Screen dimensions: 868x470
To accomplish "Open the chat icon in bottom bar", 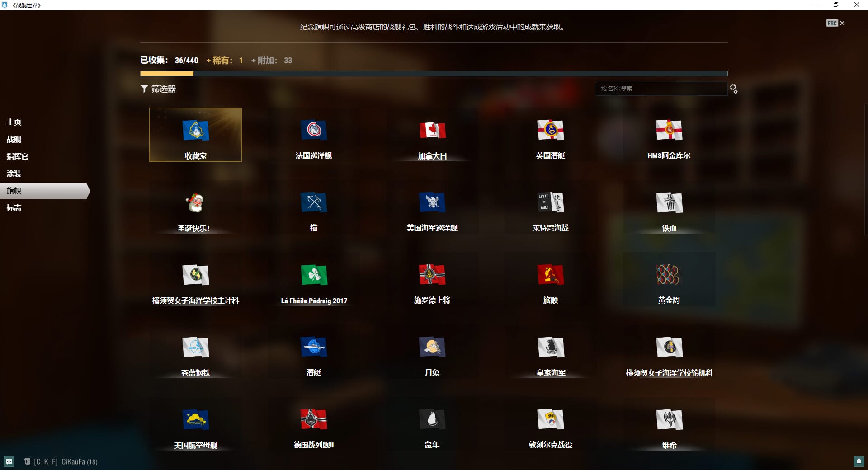I will click(x=9, y=461).
